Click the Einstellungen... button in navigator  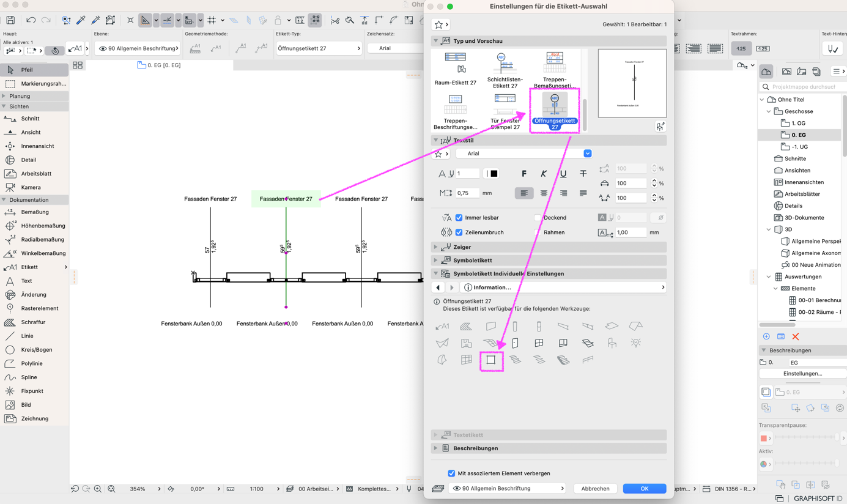click(x=802, y=374)
